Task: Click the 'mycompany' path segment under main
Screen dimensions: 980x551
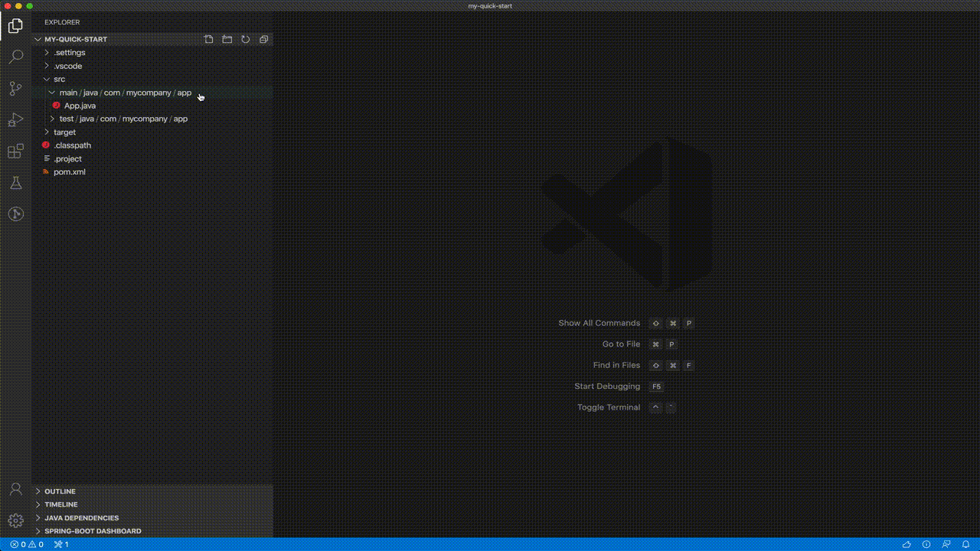Action: tap(149, 93)
